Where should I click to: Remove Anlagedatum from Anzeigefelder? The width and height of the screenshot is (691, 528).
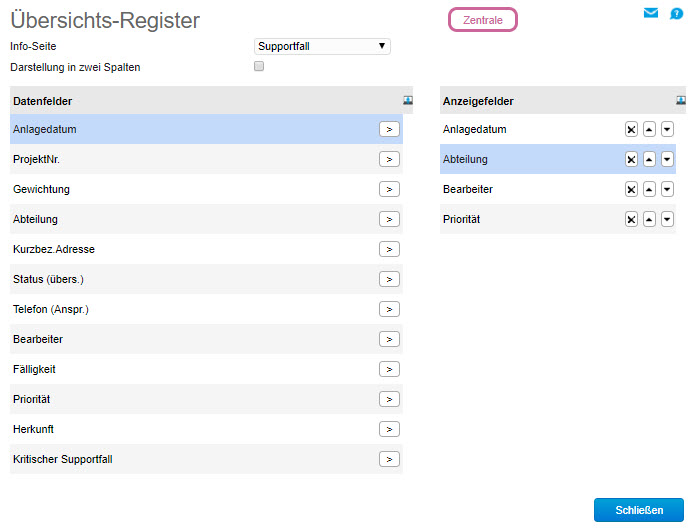tap(631, 129)
